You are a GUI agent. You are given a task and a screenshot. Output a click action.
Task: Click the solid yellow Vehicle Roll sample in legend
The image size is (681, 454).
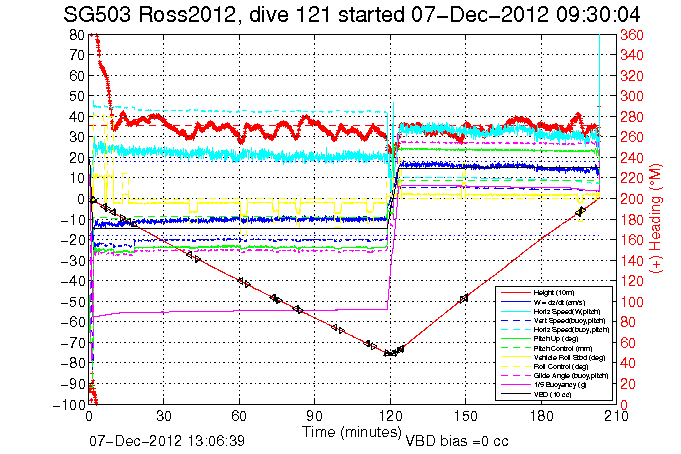coord(516,358)
